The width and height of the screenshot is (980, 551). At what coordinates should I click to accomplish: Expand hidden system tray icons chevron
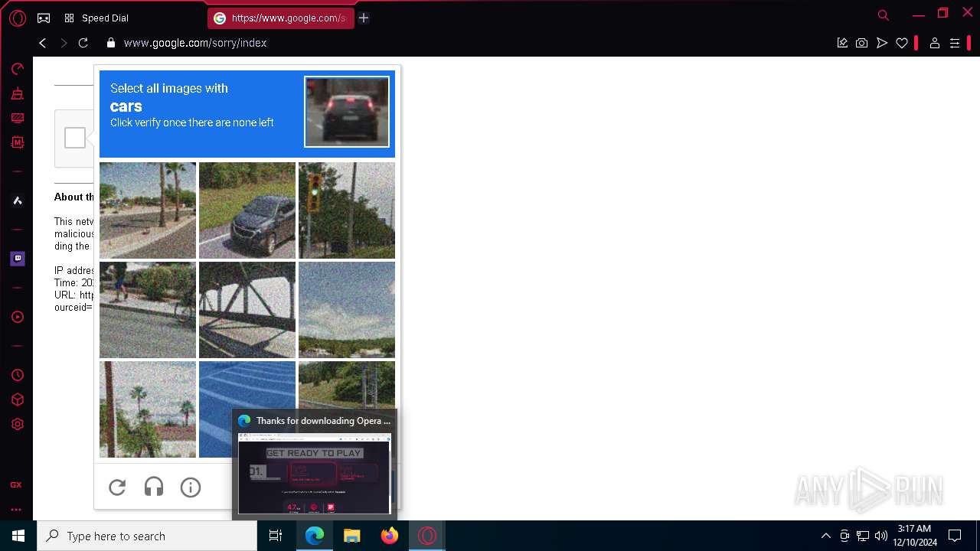click(x=825, y=536)
